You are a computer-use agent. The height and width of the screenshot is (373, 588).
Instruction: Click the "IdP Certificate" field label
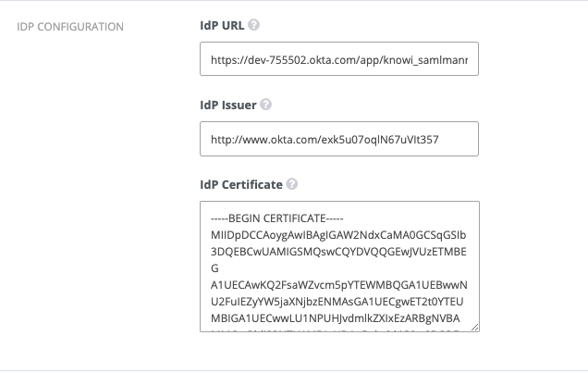pyautogui.click(x=241, y=183)
